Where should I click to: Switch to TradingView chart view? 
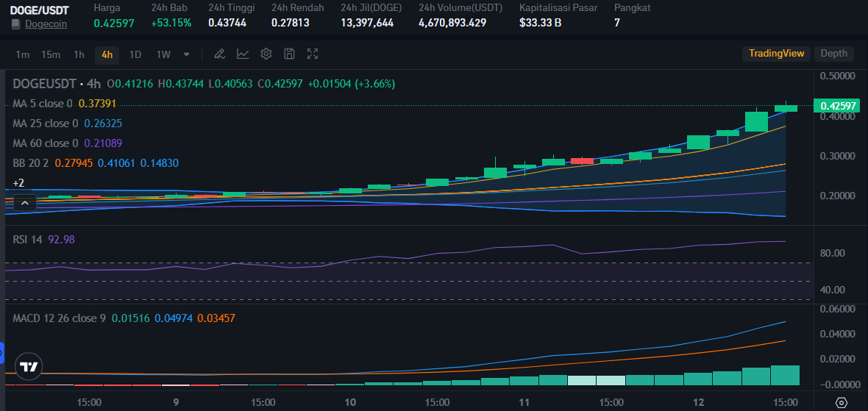pyautogui.click(x=776, y=54)
